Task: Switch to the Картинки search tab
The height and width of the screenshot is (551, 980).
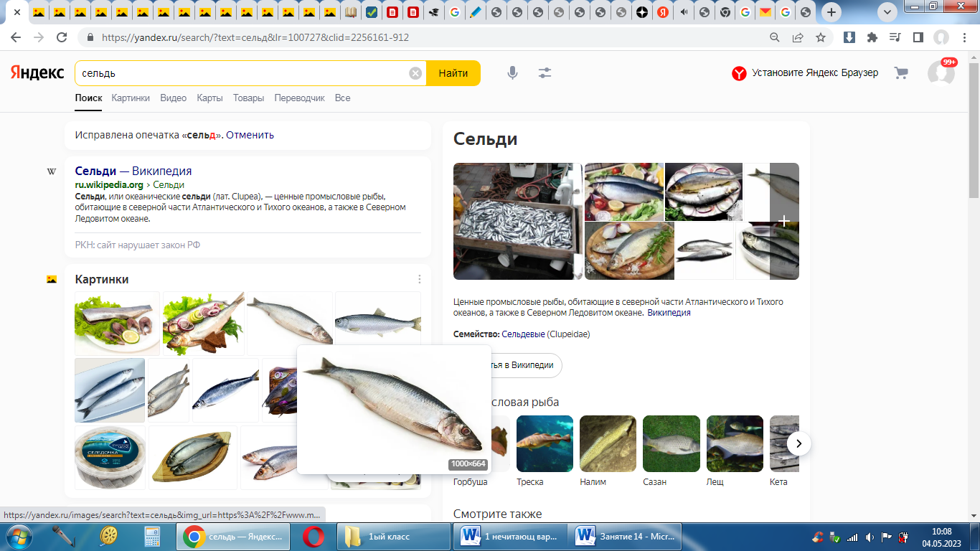Action: tap(131, 98)
